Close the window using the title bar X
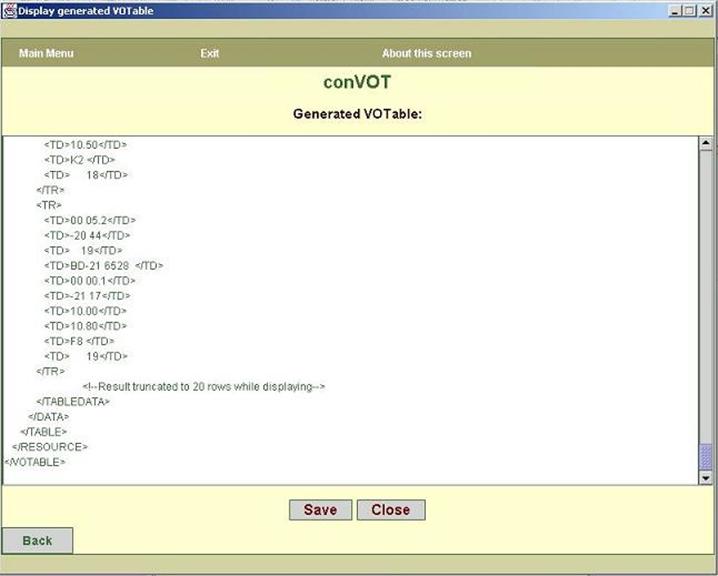The image size is (718, 576). click(x=707, y=10)
